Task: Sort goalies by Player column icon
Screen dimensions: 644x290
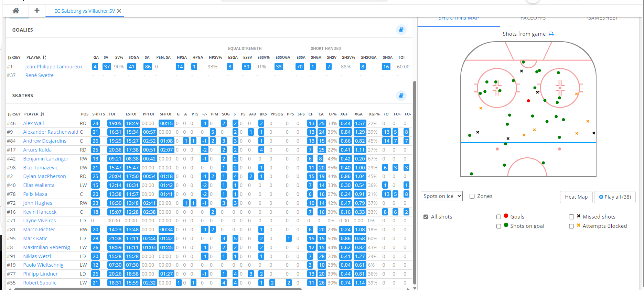Action: [44, 57]
